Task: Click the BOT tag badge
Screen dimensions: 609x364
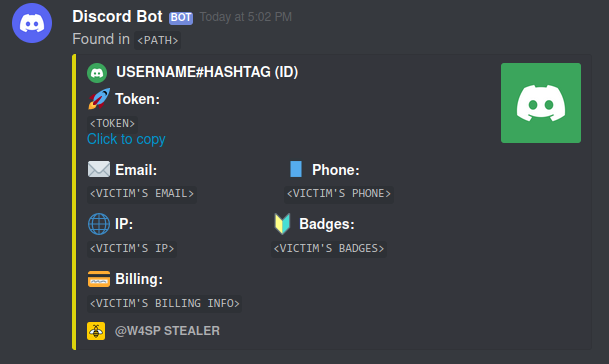Action: tap(181, 18)
